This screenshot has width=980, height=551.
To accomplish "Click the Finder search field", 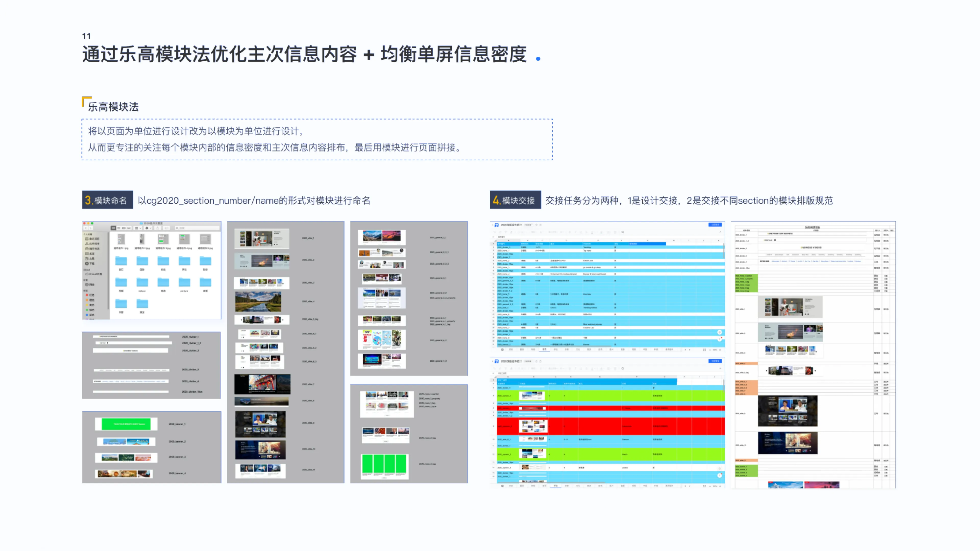I will 198,228.
